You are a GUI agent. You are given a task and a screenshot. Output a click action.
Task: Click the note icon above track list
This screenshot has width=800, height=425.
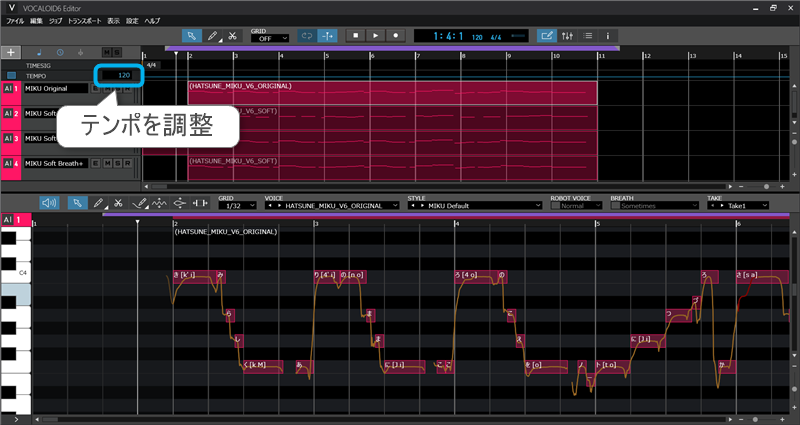[40, 53]
